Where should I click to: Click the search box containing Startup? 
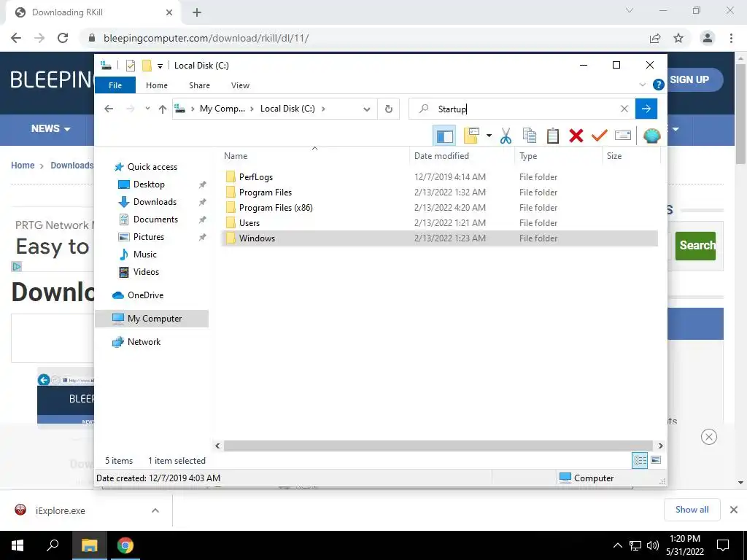(522, 109)
